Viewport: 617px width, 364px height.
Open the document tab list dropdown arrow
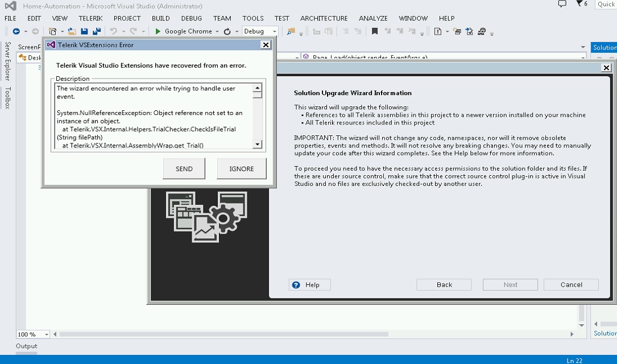click(583, 47)
